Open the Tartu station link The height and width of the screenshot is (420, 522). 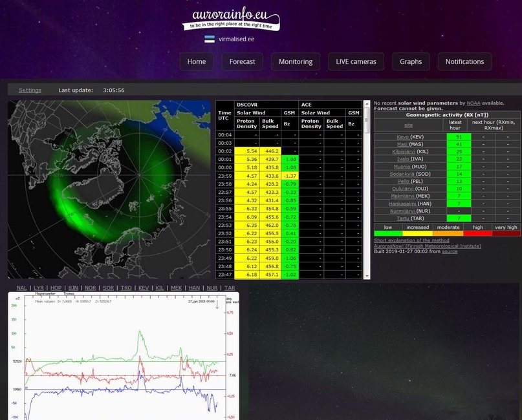click(403, 218)
